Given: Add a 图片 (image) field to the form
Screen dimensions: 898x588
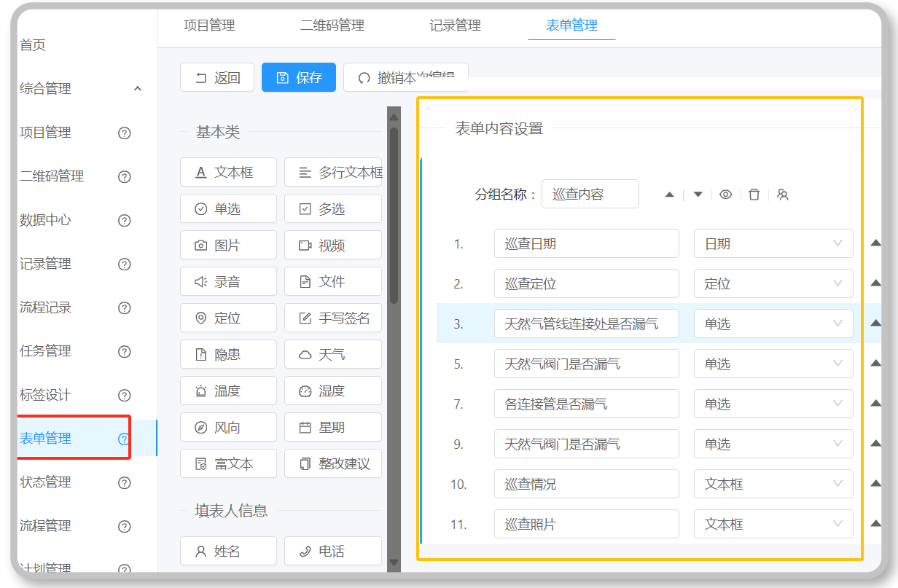Looking at the screenshot, I should tap(228, 245).
